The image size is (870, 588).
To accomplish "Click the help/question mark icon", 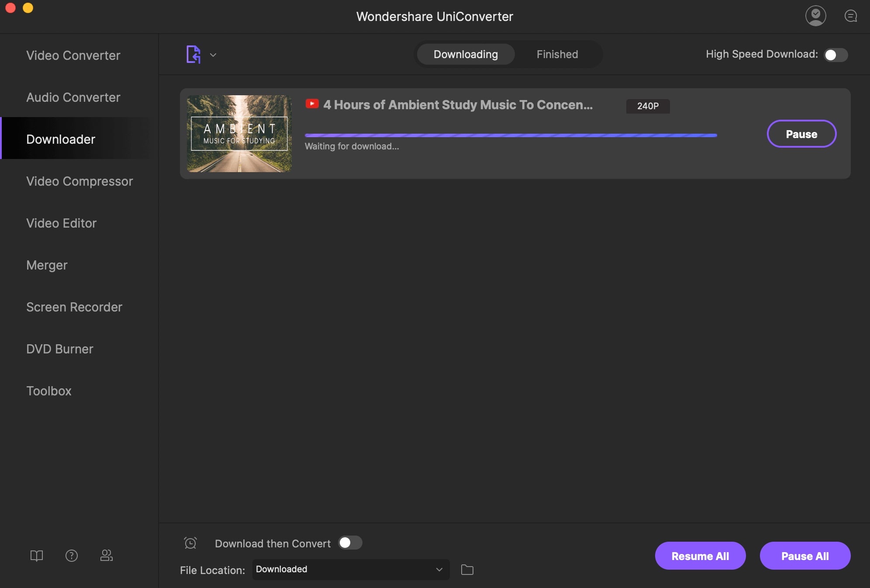I will 72,556.
